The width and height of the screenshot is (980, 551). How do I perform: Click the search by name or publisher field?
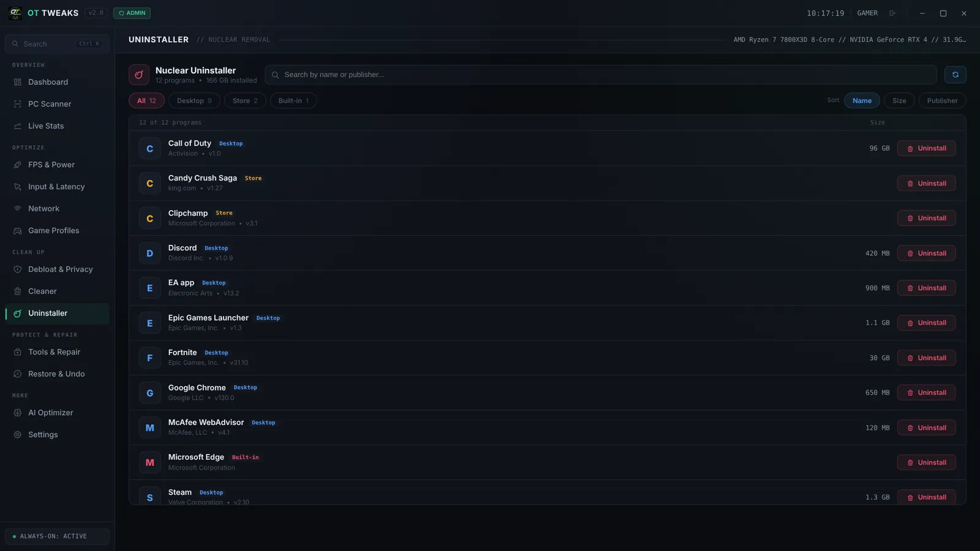coord(601,75)
